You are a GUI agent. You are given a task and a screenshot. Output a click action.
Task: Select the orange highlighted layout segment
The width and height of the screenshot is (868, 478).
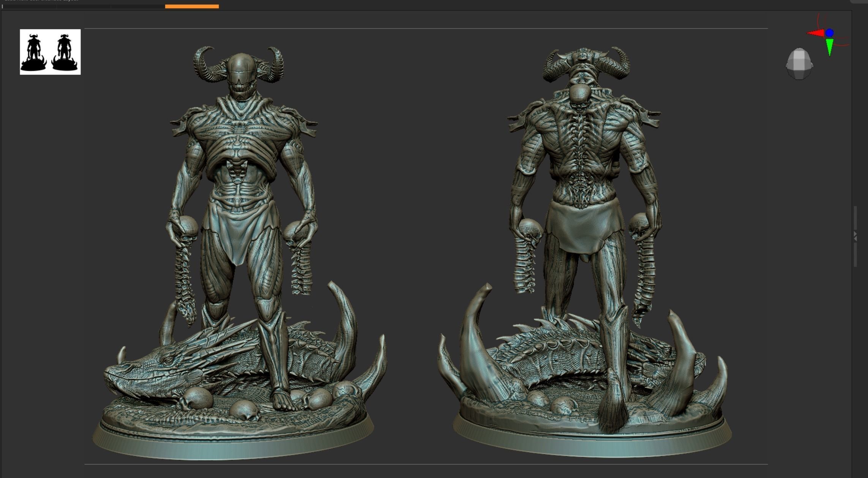192,6
